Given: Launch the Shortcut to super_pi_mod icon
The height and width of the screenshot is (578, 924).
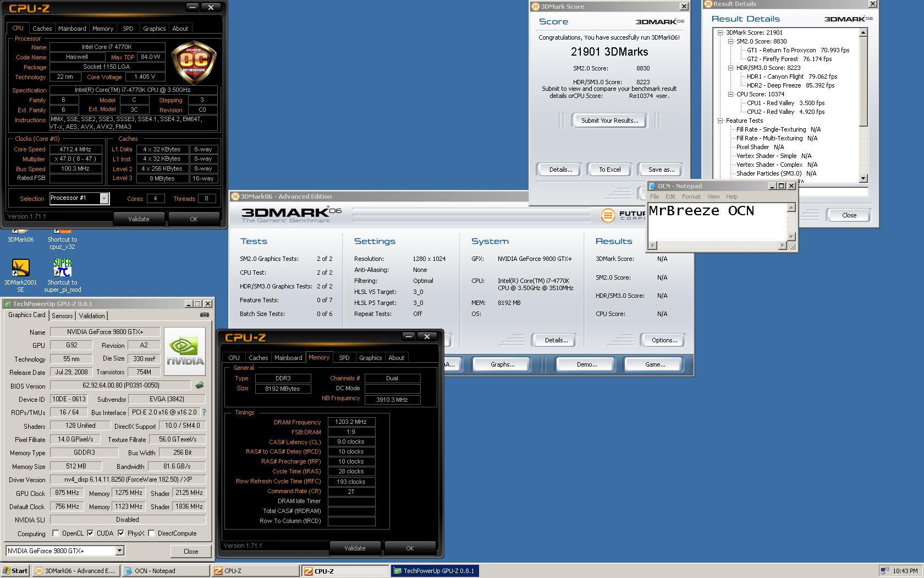Looking at the screenshot, I should [62, 275].
